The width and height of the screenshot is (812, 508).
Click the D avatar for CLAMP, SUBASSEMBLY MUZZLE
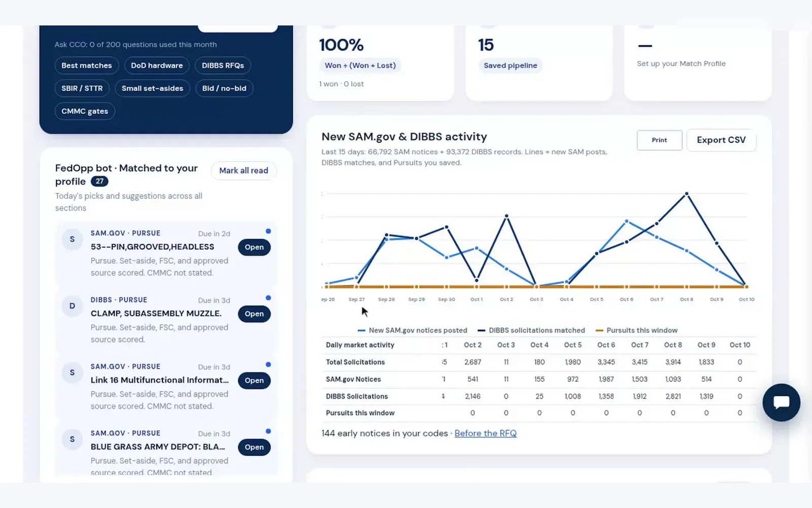click(x=72, y=306)
